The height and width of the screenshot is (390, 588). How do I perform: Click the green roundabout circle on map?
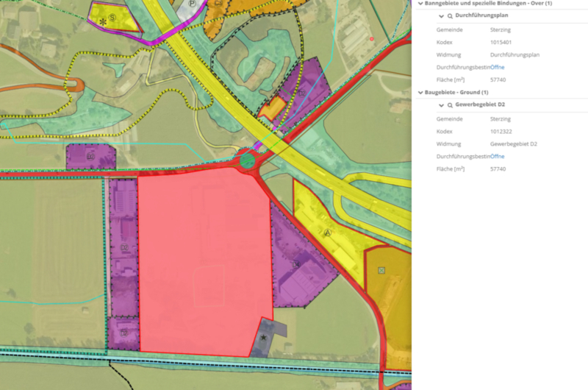[248, 158]
